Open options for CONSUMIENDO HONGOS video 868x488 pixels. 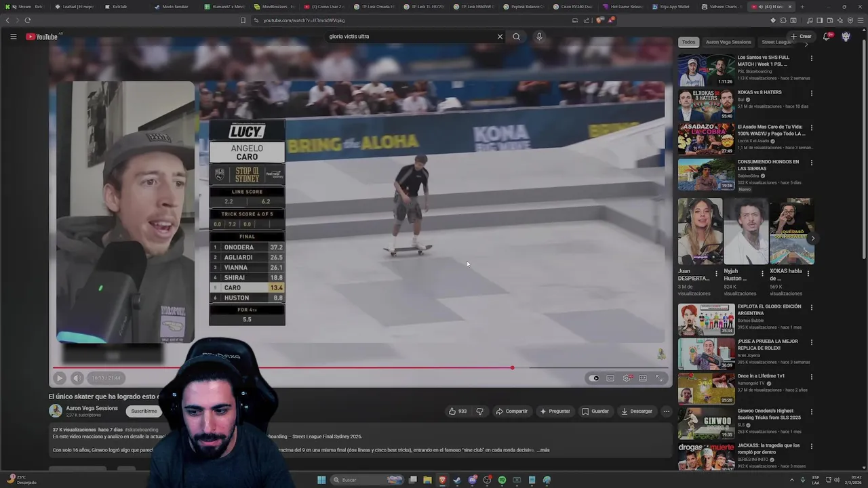pos(811,163)
